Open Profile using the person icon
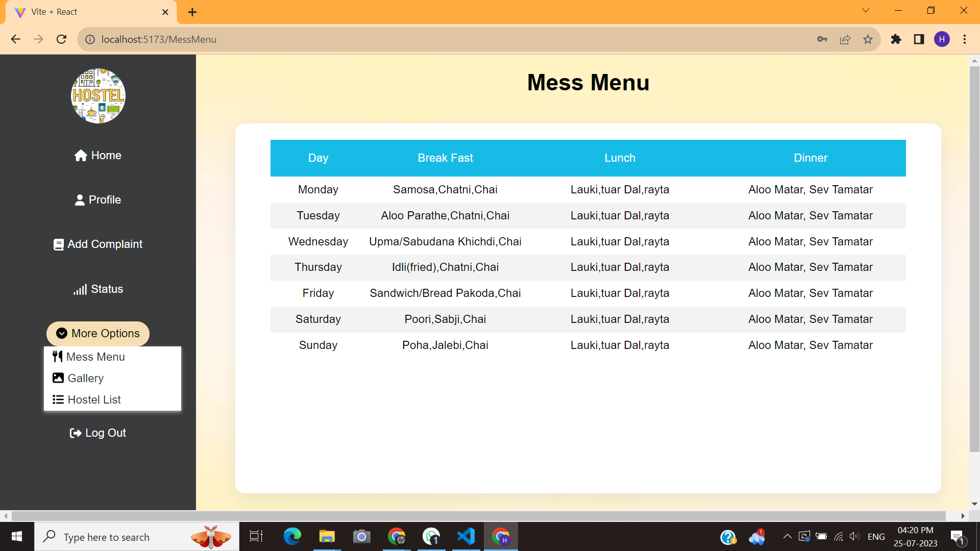 pos(80,199)
